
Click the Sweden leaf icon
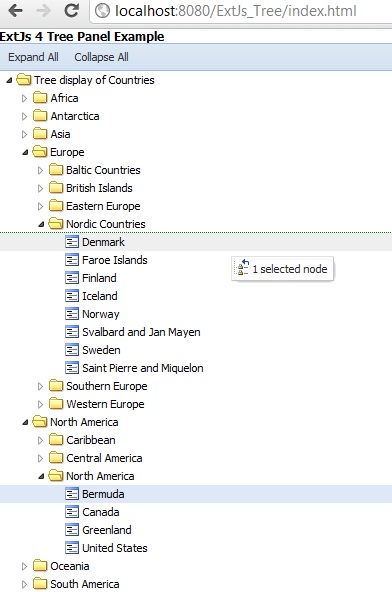coord(72,350)
